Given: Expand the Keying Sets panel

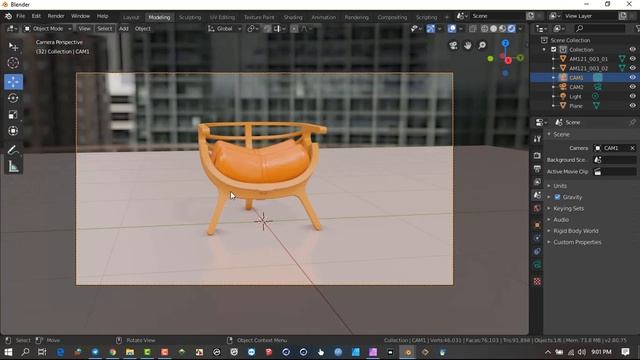Looking at the screenshot, I should (569, 209).
